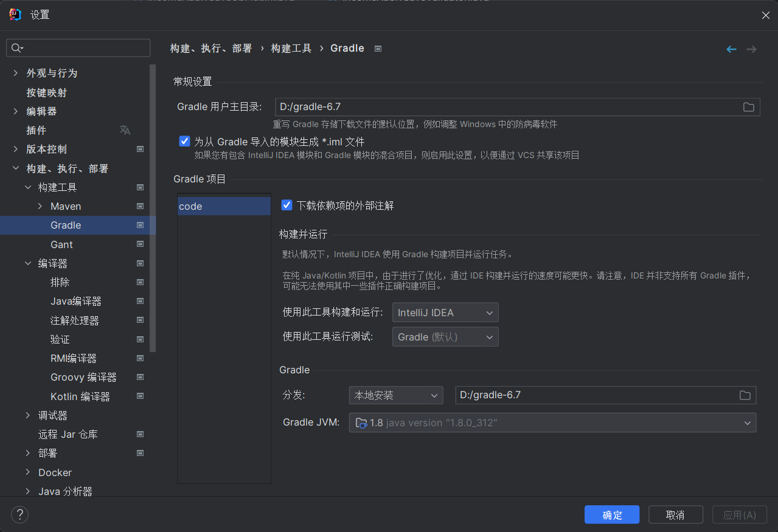This screenshot has height=532, width=778.
Task: Open 使用此工具构建和运行 dropdown showing IntelliJ IDEA
Action: tap(445, 313)
